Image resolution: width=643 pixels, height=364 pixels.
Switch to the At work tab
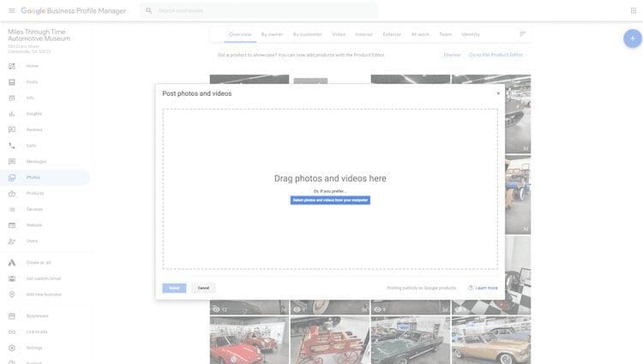tap(420, 34)
